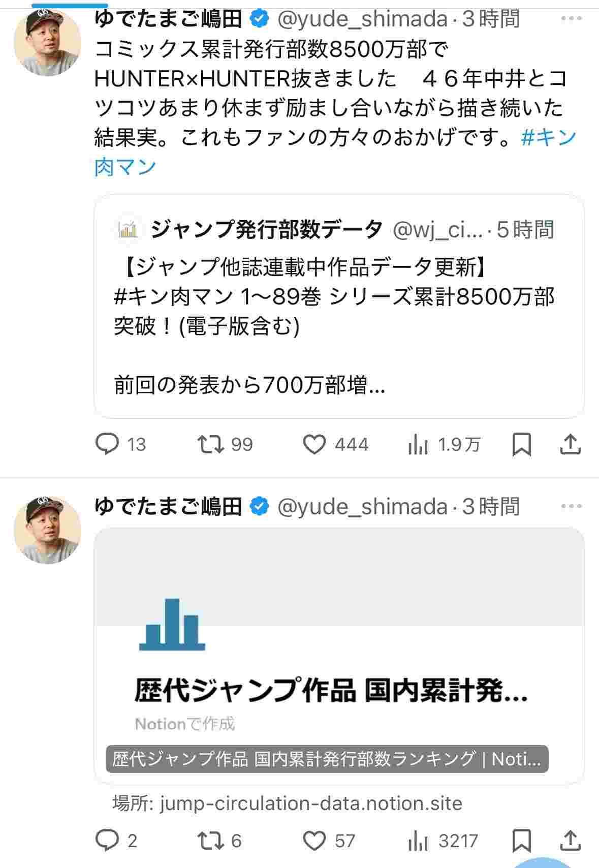Image resolution: width=599 pixels, height=868 pixels.
Task: Bookmark the first tweet about 8500万部
Action: (x=521, y=445)
